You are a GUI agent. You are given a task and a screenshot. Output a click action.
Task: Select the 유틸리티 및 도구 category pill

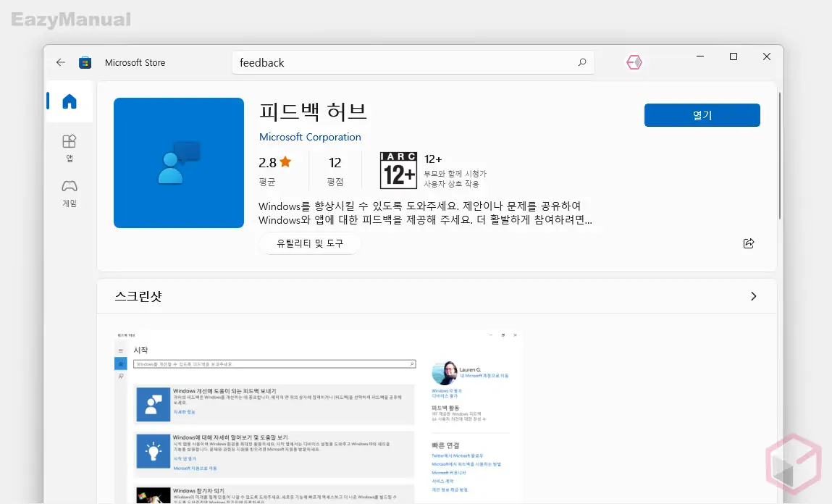pyautogui.click(x=310, y=243)
